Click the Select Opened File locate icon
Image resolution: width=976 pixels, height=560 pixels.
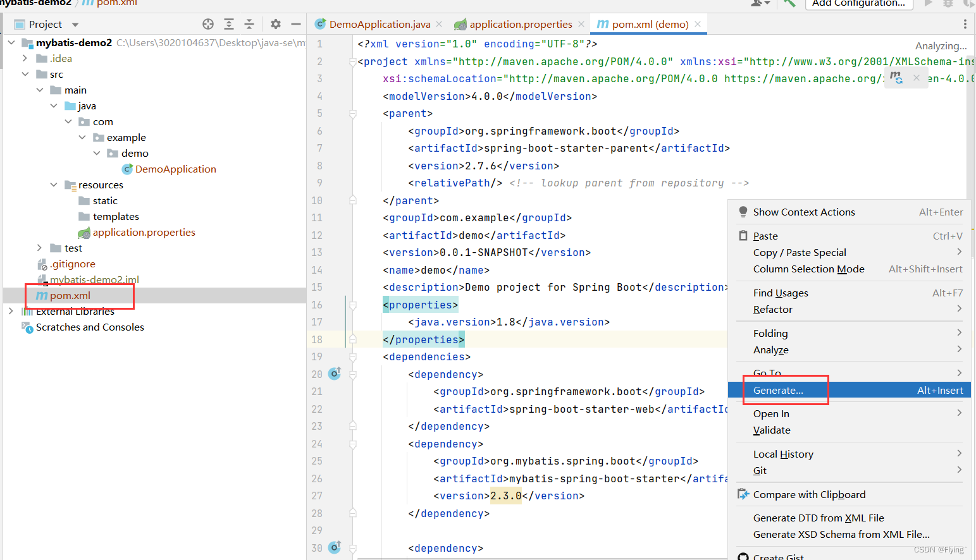pyautogui.click(x=208, y=24)
